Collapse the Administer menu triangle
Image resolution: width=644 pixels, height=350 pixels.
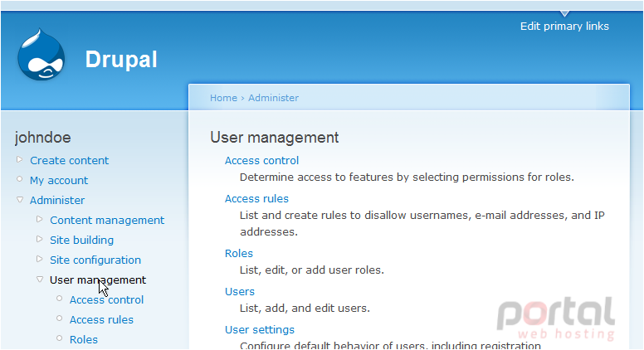click(20, 199)
